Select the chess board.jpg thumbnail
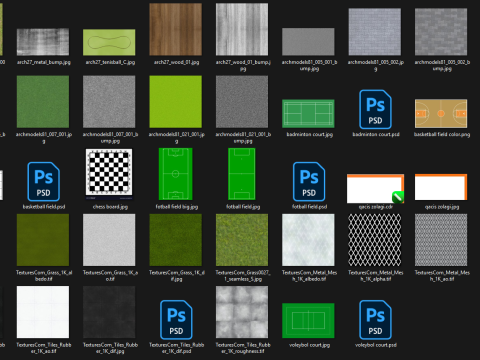The height and width of the screenshot is (360, 480). [x=109, y=174]
